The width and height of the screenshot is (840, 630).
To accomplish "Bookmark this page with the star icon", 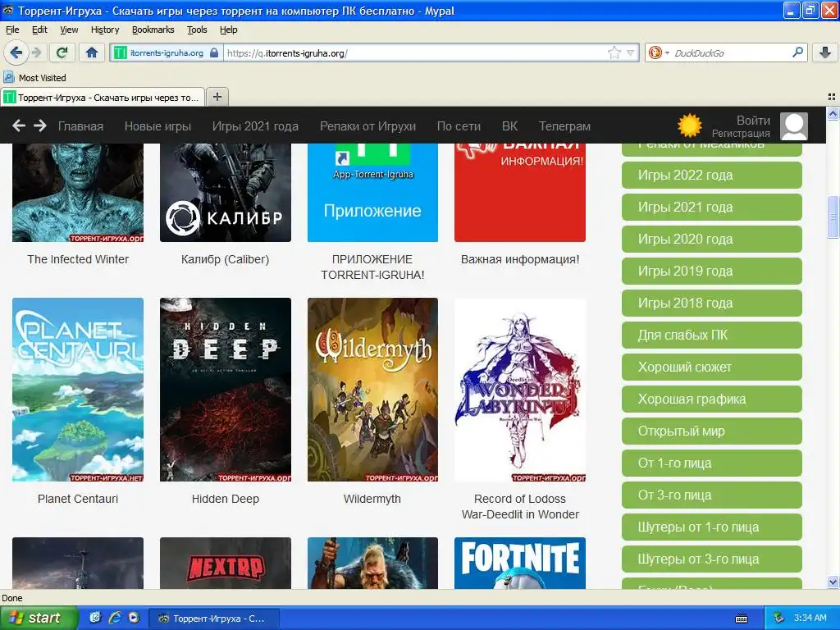I will tap(614, 52).
